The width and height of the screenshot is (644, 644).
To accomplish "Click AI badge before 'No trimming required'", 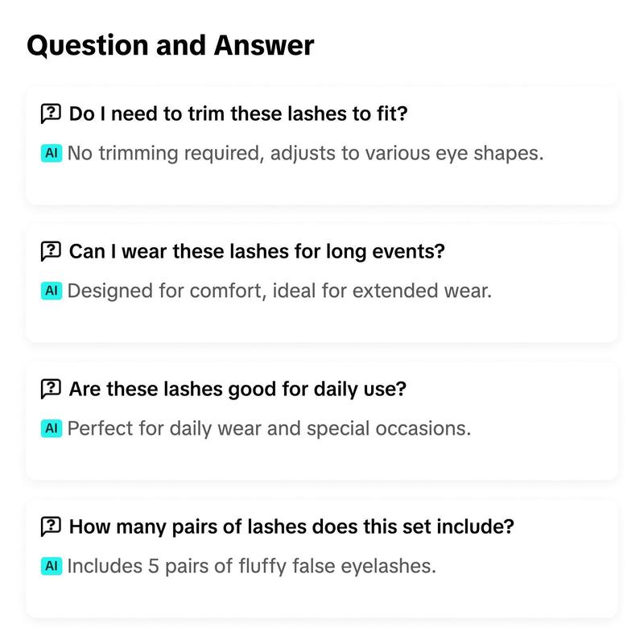I will point(52,153).
